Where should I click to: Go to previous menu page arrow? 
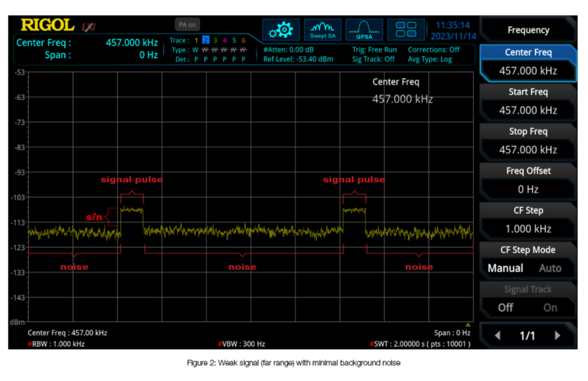[x=497, y=336]
